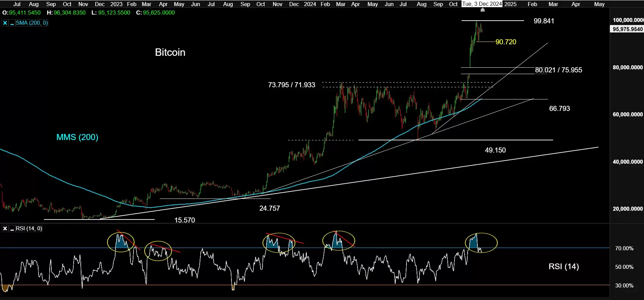Click the 2023 year label on the time axis
Image resolution: width=644 pixels, height=300 pixels.
coord(116,4)
